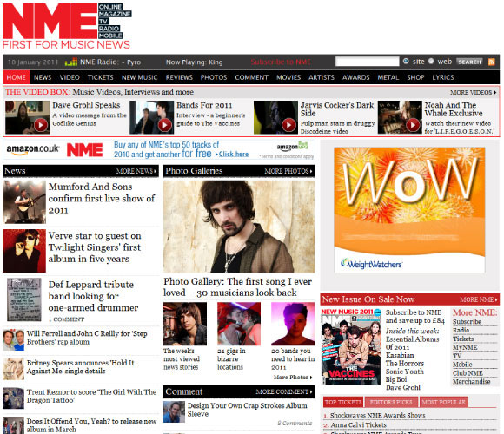Switch to EDITORS PICKS tab
The height and width of the screenshot is (434, 504).
391,402
